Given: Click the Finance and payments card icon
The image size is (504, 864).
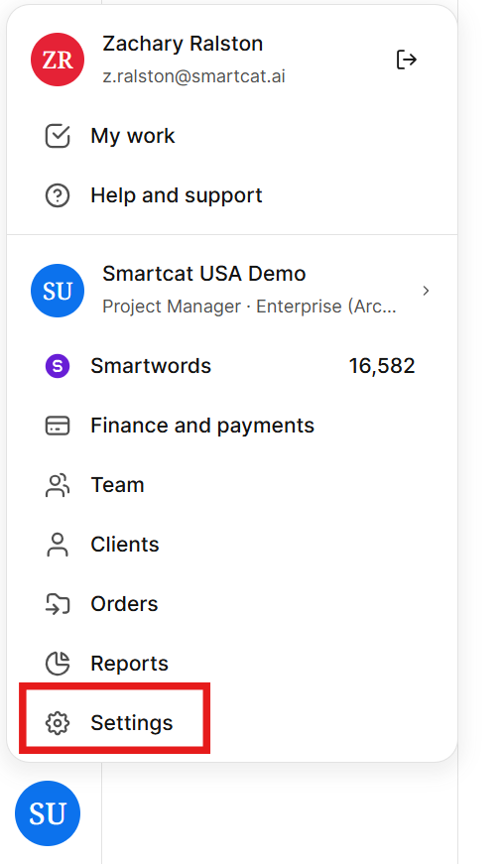Looking at the screenshot, I should [58, 426].
